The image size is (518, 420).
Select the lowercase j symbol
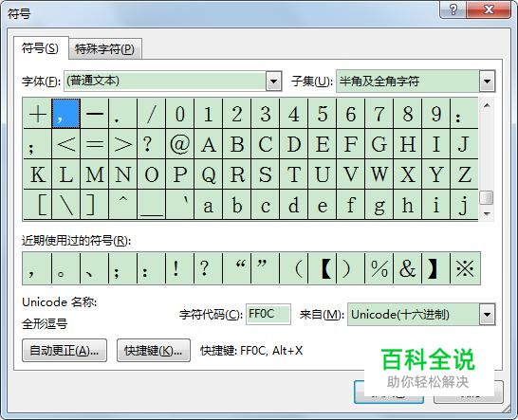464,205
